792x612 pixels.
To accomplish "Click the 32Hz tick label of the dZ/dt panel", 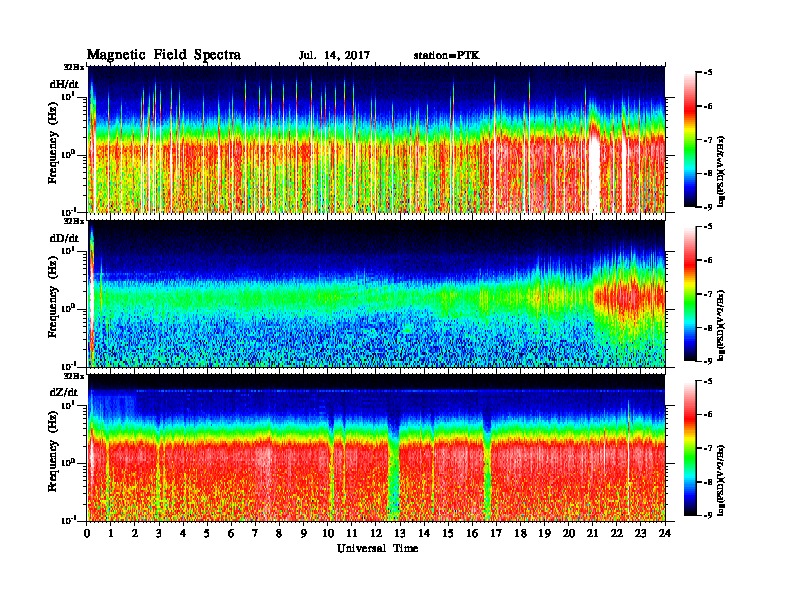I will [x=74, y=376].
